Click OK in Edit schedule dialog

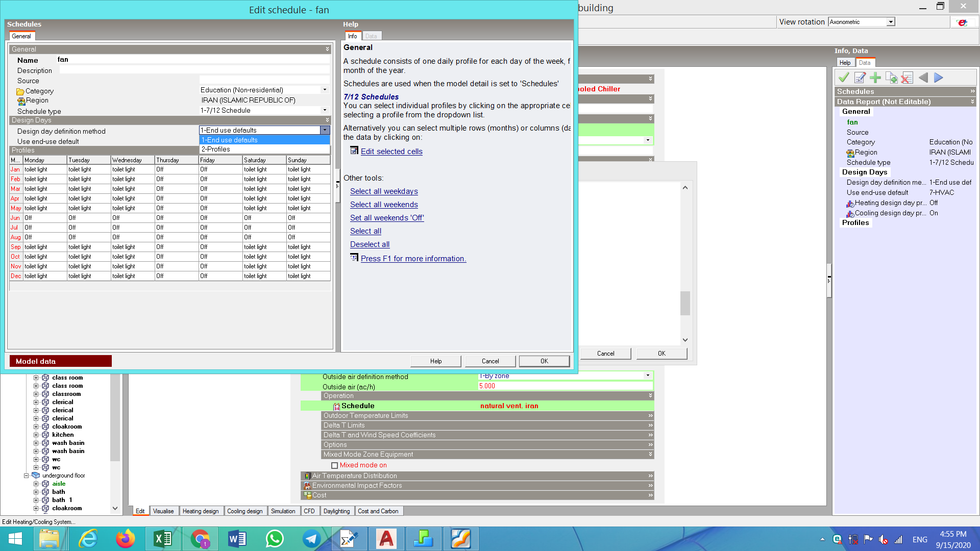tap(544, 361)
